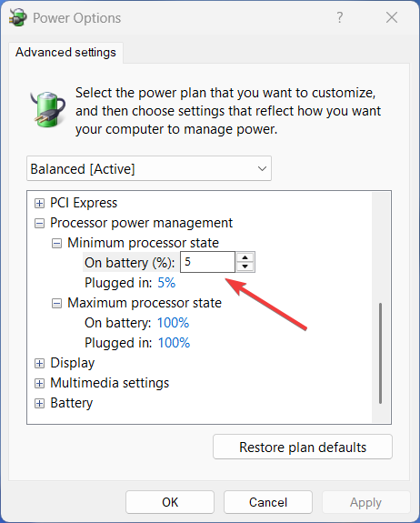Expand the Battery node

pyautogui.click(x=39, y=403)
